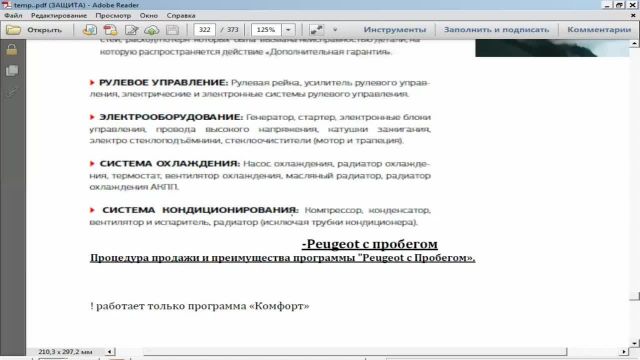
Task: Click the vertical scrollbar down arrow
Action: [634, 343]
